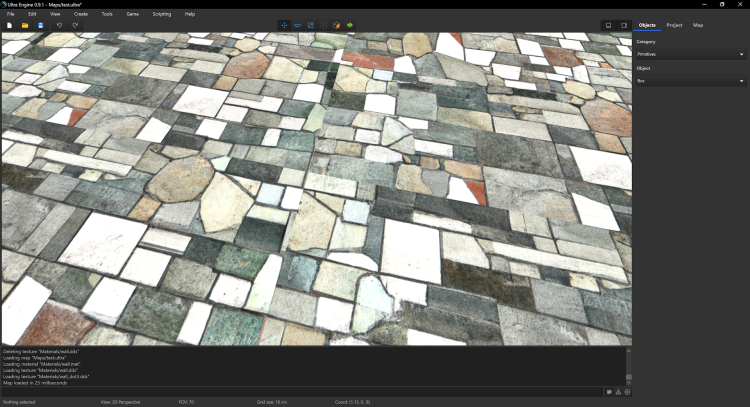Open a map with the folder icon
The height and width of the screenshot is (407, 750).
point(25,25)
